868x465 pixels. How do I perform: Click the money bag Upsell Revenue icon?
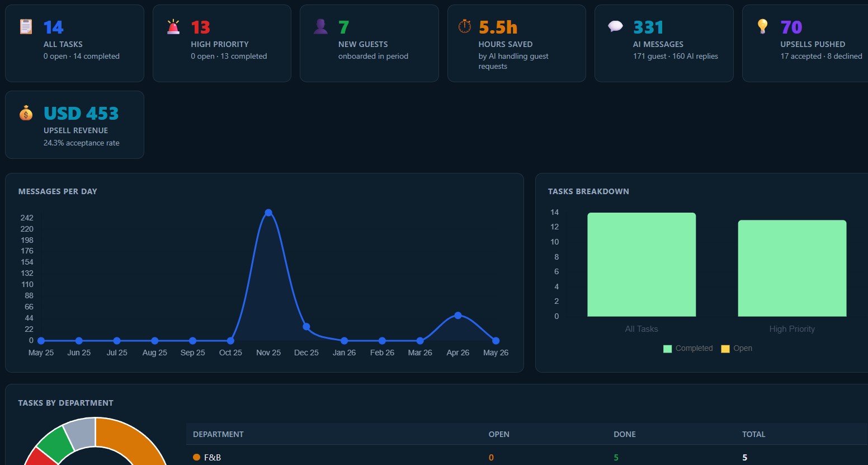26,113
